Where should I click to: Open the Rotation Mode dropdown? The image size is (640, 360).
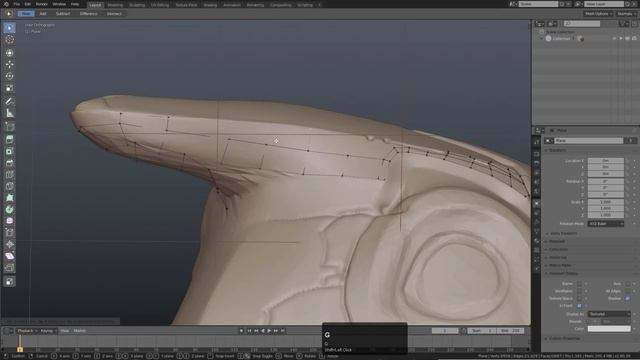point(606,224)
